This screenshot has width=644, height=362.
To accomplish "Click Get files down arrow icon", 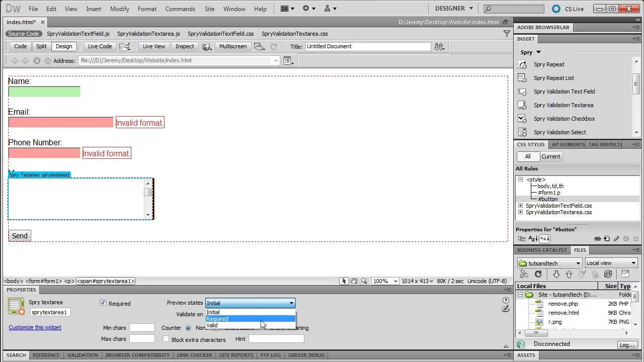I will 556,274.
